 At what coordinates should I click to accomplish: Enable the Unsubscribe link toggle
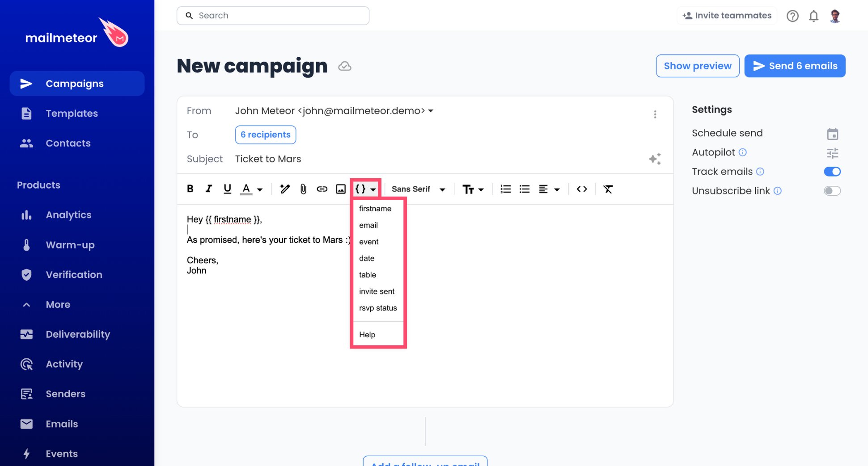coord(832,191)
